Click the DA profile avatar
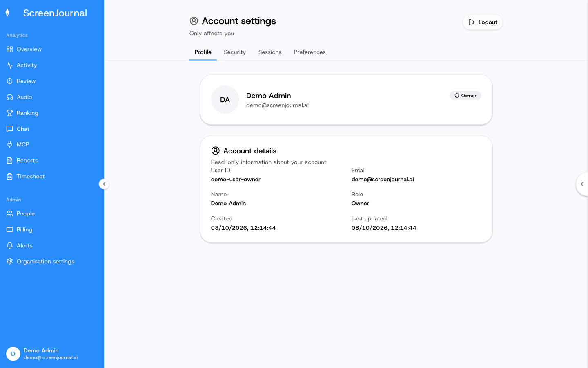 click(225, 99)
